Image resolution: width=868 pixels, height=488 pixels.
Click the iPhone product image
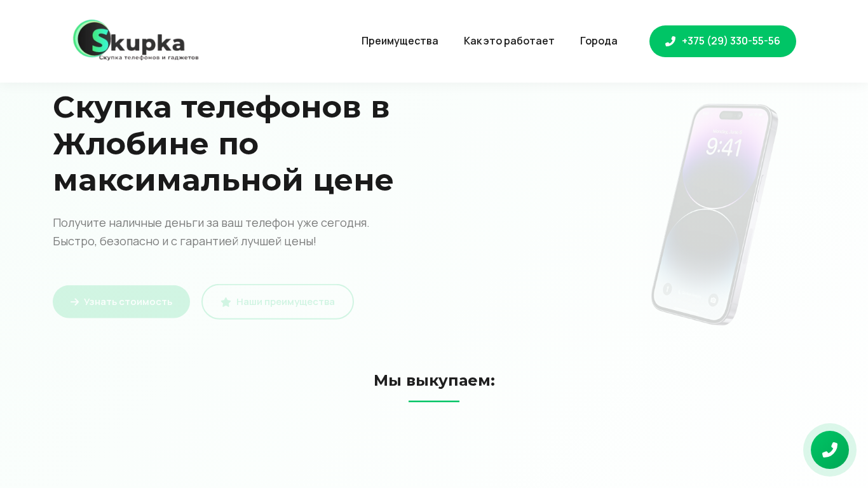(715, 215)
